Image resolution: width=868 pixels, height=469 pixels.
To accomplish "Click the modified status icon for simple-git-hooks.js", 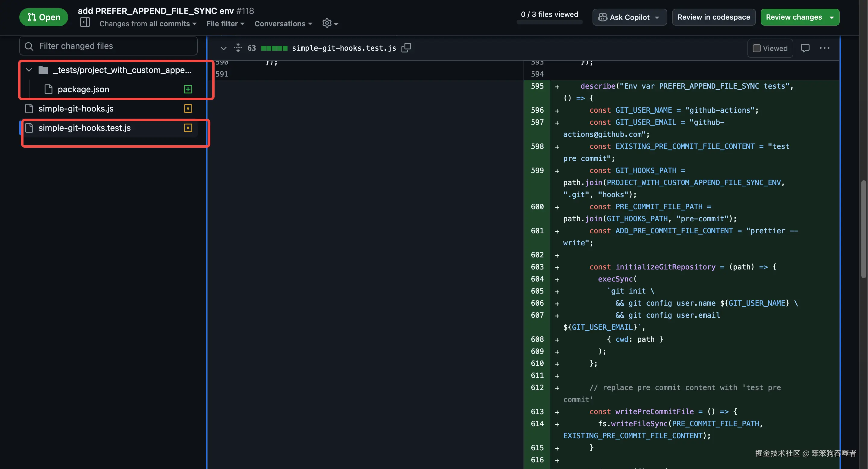I will 188,109.
